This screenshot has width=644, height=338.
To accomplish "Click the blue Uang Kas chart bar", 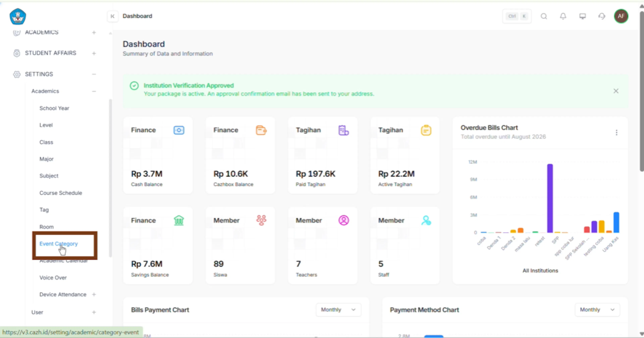I will 616,223.
